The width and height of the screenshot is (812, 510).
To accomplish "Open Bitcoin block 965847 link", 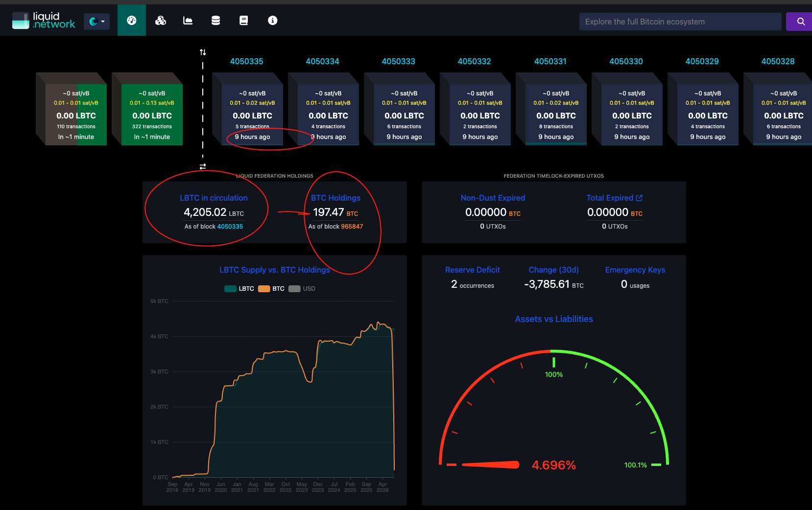I will 352,227.
